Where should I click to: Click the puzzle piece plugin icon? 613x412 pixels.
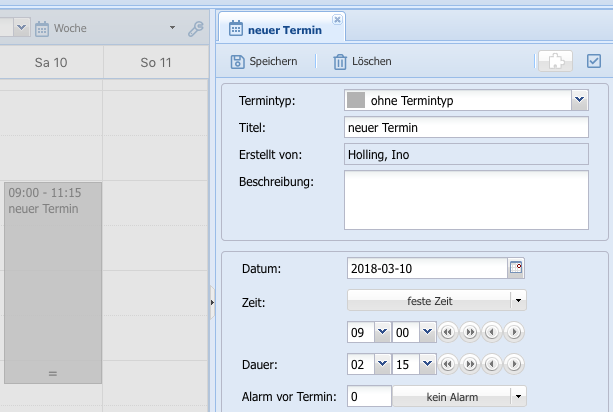[555, 62]
